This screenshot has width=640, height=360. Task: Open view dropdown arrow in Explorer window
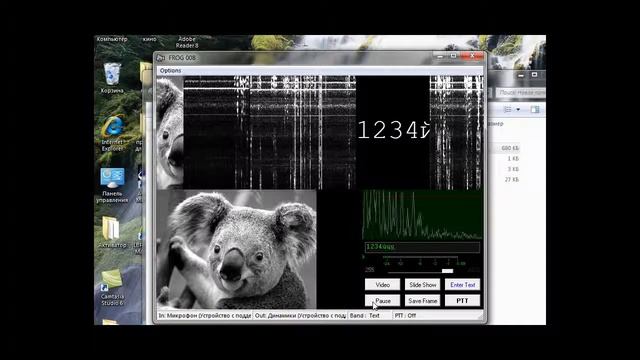click(518, 109)
